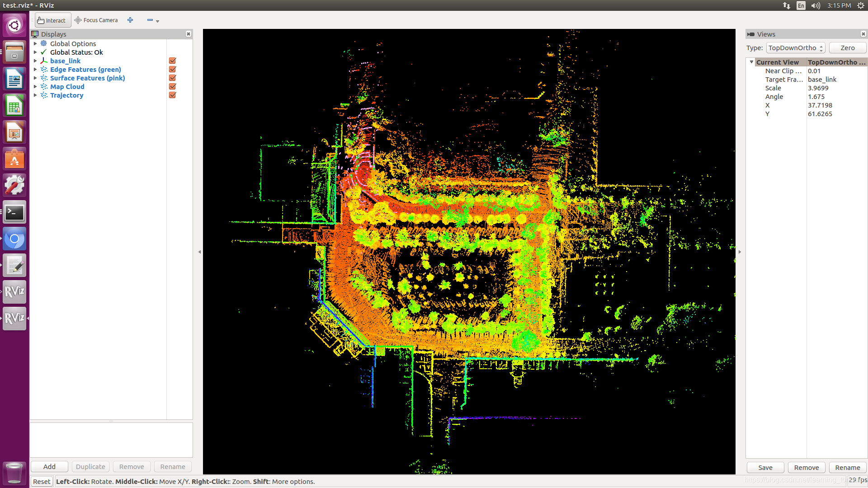The height and width of the screenshot is (488, 868).
Task: Disable the Map Cloud display checkbox
Action: (172, 87)
